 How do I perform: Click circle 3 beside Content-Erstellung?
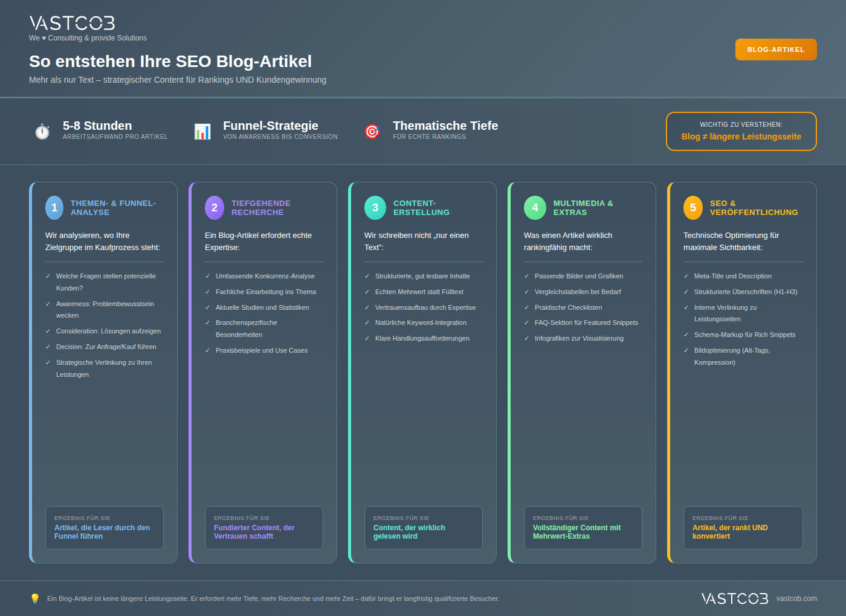point(374,208)
